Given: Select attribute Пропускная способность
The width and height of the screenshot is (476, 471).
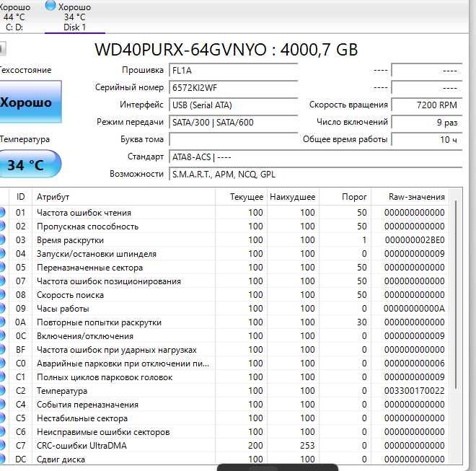Looking at the screenshot, I should click(87, 226).
